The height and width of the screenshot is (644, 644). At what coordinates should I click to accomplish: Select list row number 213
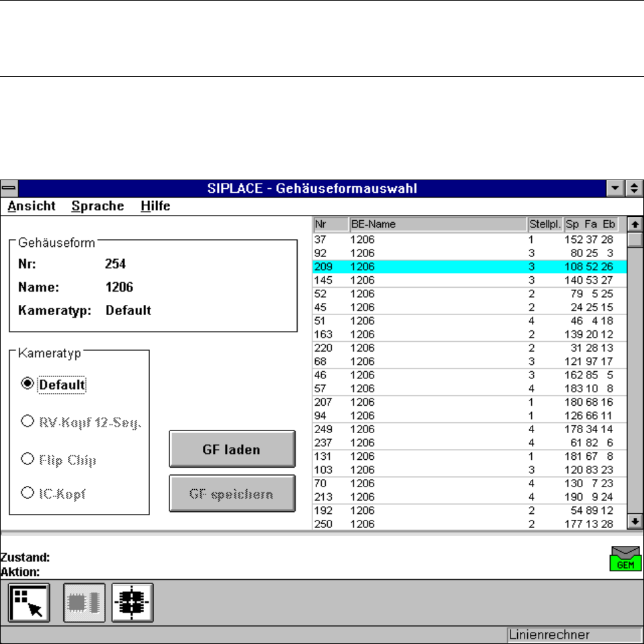click(469, 497)
